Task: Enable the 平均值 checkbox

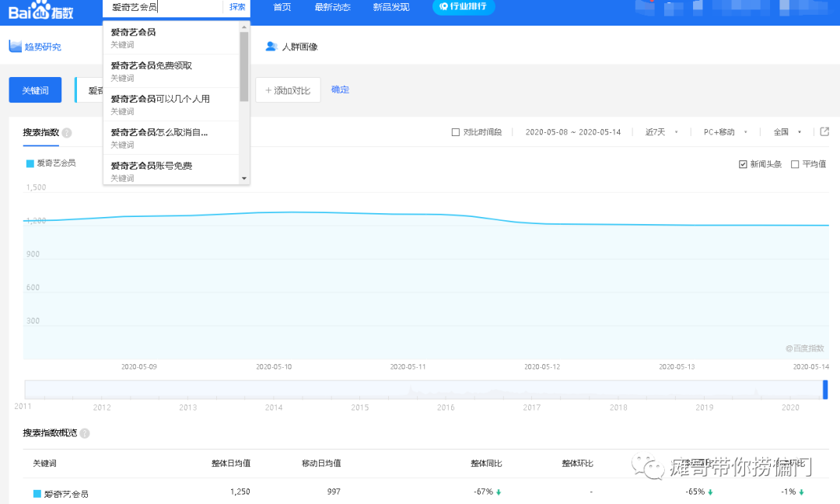Action: coord(795,164)
